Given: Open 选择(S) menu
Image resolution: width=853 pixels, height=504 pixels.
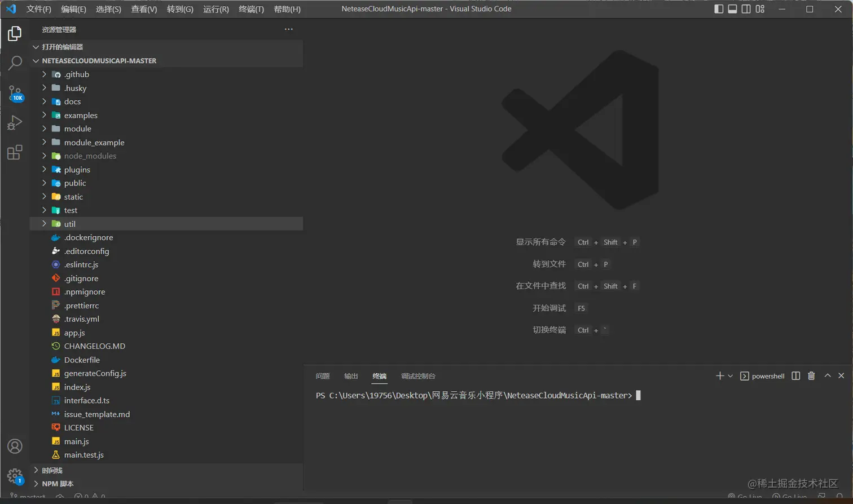Looking at the screenshot, I should [108, 9].
